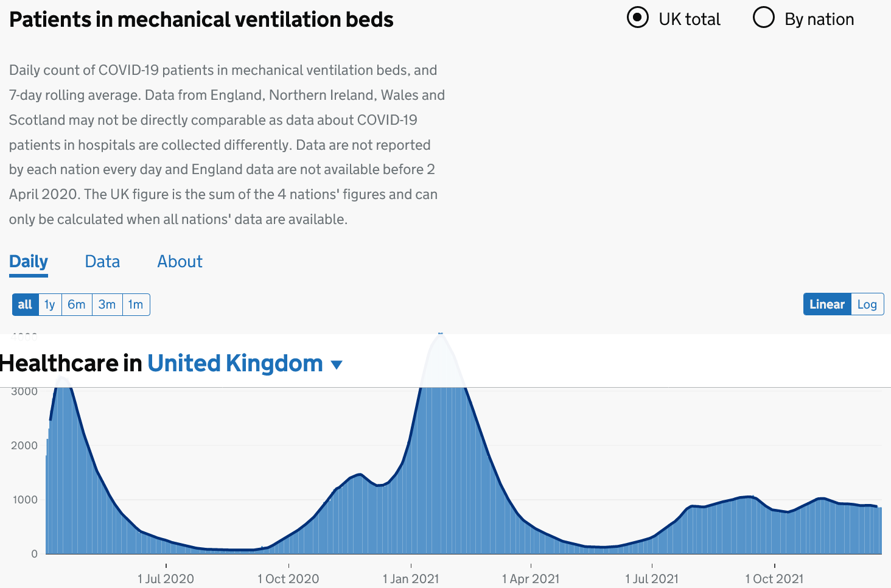Open the About tab
The image size is (891, 588).
180,262
